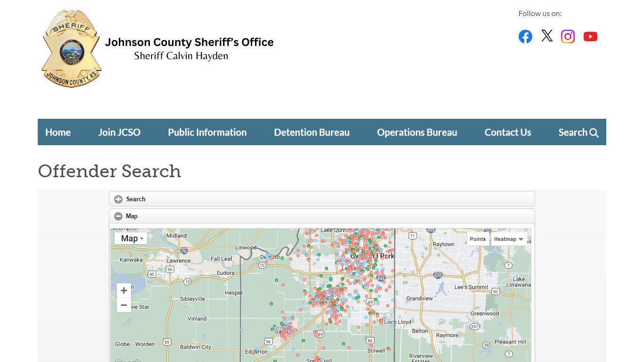Zoom in the map with plus button
Viewport: 644px width, 362px height.
[x=124, y=291]
